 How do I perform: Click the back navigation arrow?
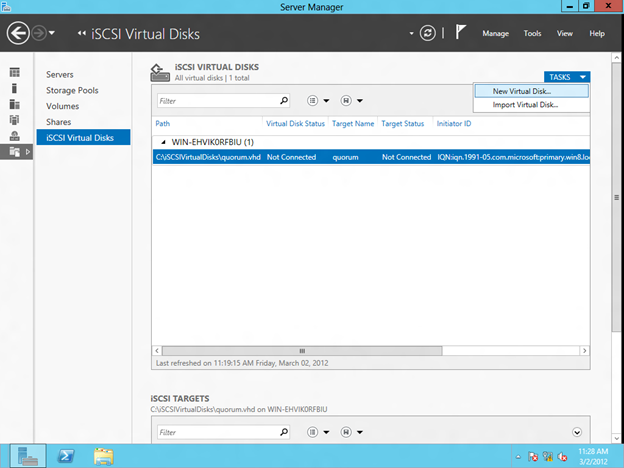(18, 34)
